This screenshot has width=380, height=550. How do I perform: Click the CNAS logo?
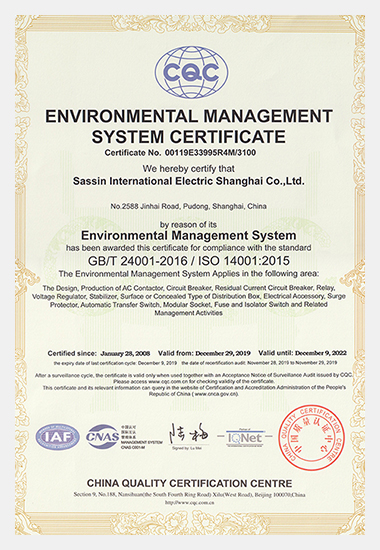pyautogui.click(x=103, y=437)
